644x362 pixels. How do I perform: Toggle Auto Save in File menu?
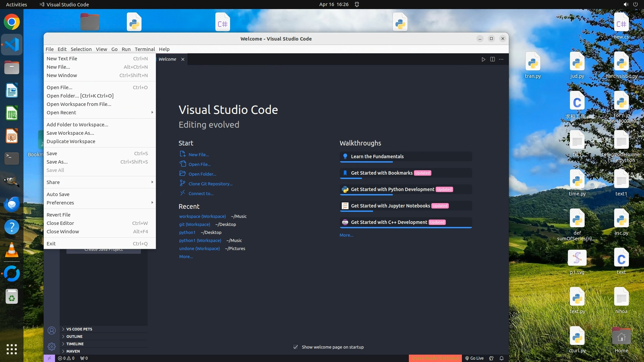pos(58,194)
